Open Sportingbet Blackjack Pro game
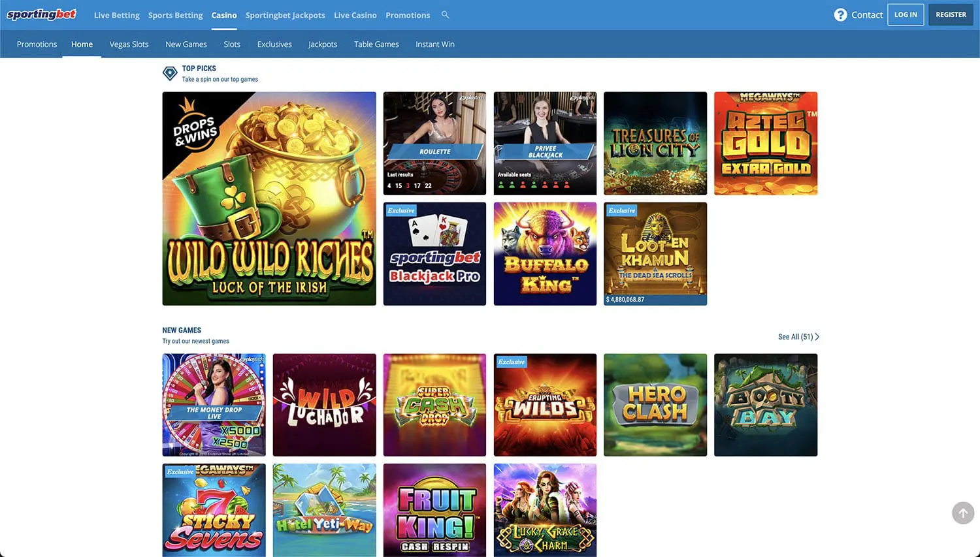The width and height of the screenshot is (980, 557). (434, 254)
